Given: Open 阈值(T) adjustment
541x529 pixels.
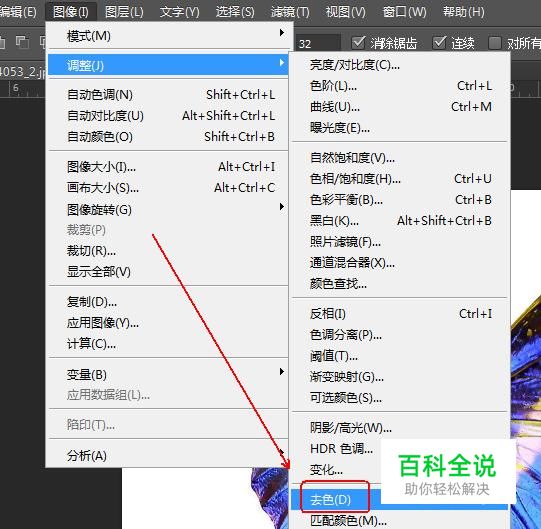Looking at the screenshot, I should coord(400,356).
